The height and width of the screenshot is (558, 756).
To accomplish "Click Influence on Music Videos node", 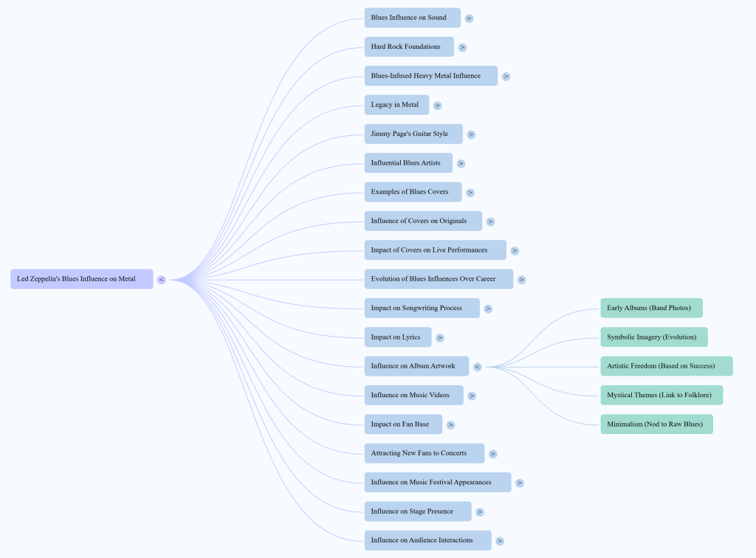I will pyautogui.click(x=413, y=395).
